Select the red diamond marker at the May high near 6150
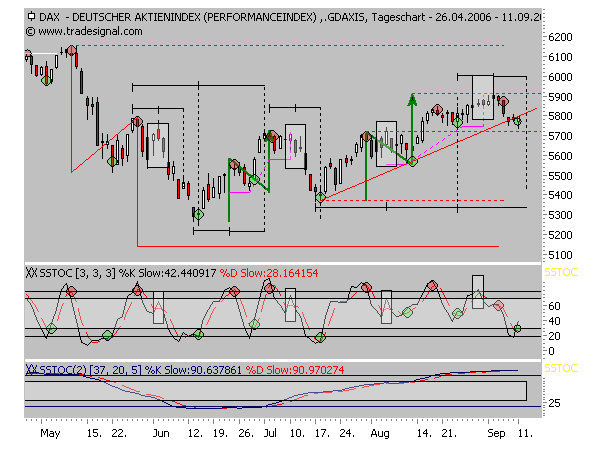Viewport: 600px width, 450px height. click(71, 51)
